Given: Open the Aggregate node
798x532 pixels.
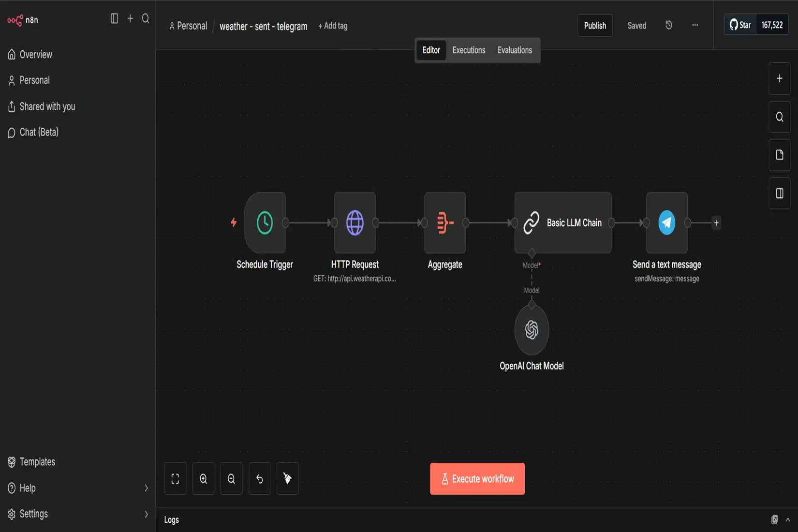Looking at the screenshot, I should pyautogui.click(x=444, y=222).
